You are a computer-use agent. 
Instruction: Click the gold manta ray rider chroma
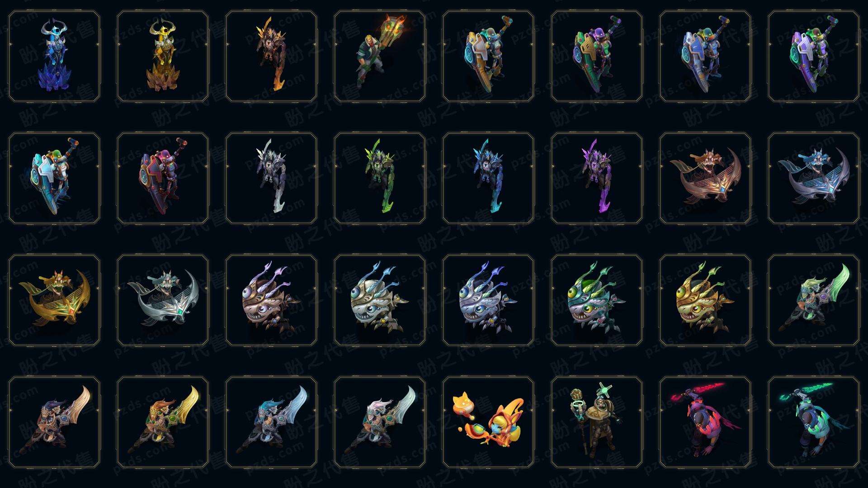point(54,300)
